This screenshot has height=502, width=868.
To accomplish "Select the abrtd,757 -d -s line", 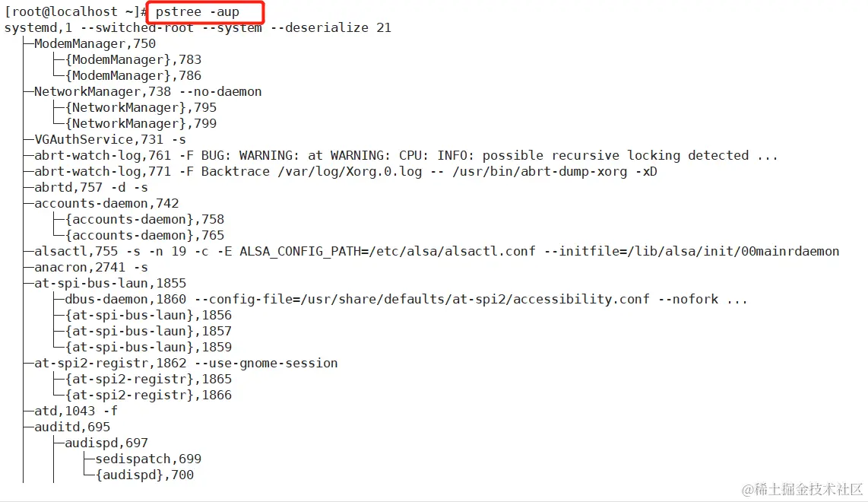I will point(90,188).
